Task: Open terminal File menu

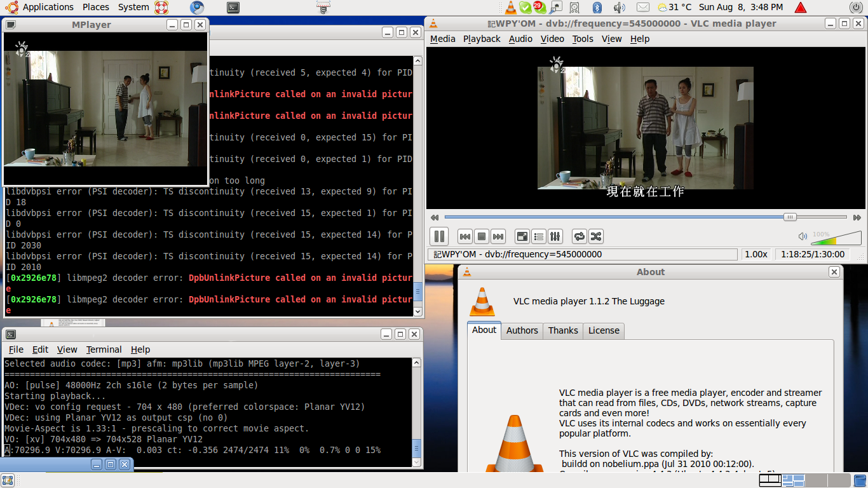Action: point(16,349)
